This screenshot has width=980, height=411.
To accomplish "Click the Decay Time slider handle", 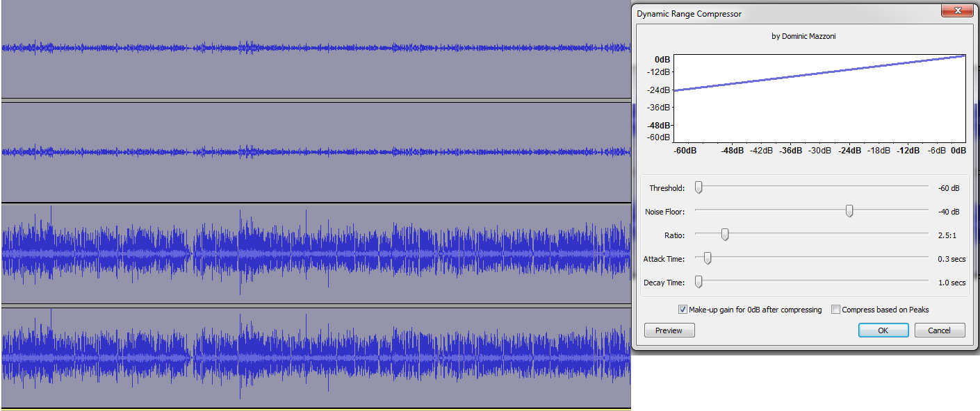I will 701,281.
